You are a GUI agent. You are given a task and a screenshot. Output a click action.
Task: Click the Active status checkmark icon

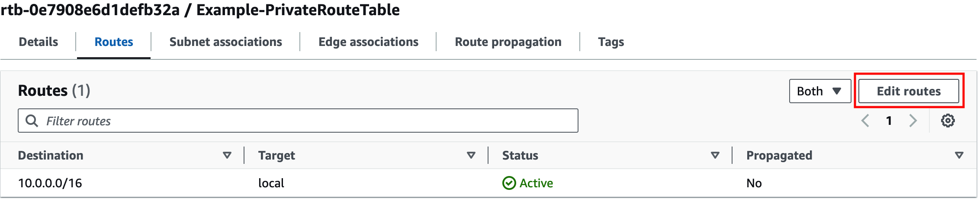coord(509,183)
